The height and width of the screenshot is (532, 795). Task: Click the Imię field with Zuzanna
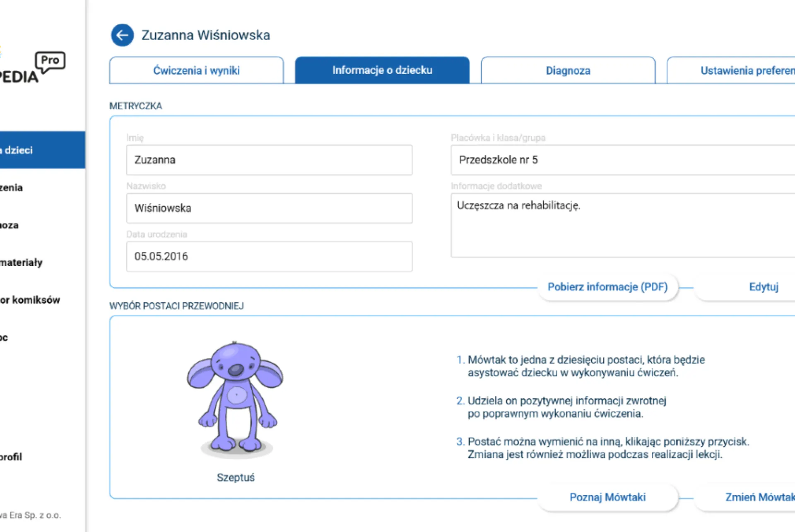tap(269, 160)
